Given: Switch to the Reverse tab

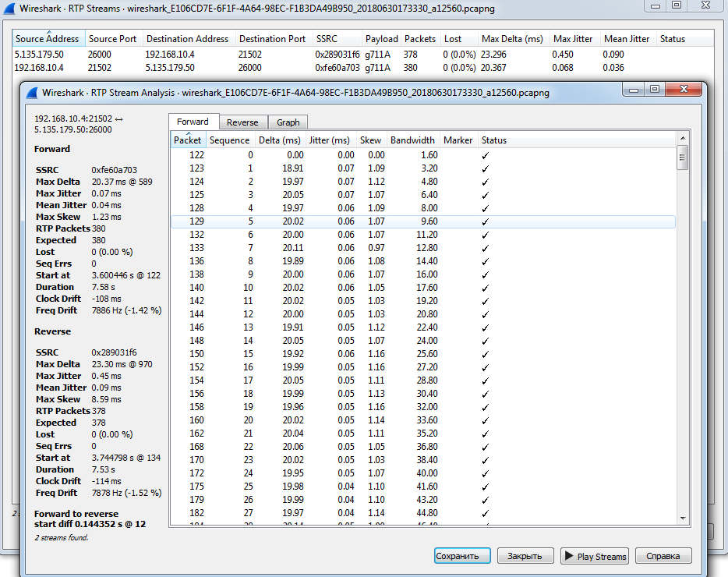Looking at the screenshot, I should pyautogui.click(x=243, y=122).
